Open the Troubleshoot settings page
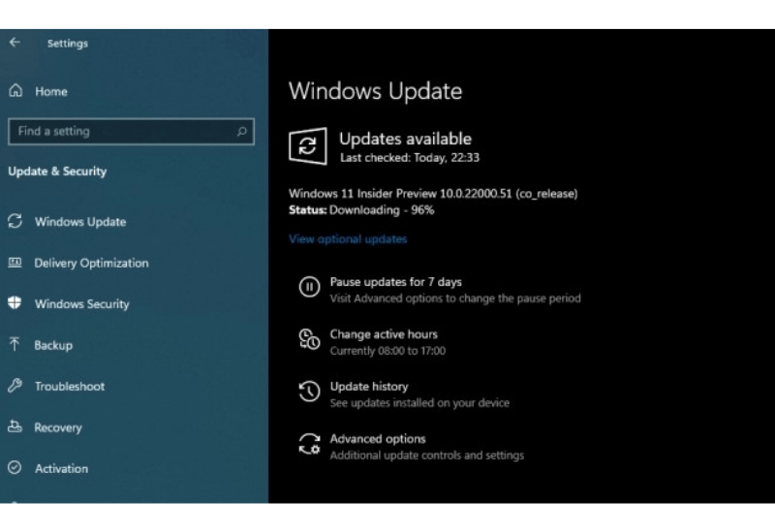Image resolution: width=775 pixels, height=532 pixels. (70, 387)
